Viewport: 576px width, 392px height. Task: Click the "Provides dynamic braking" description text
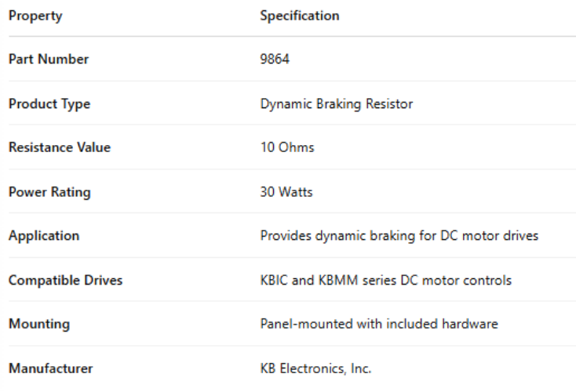click(x=326, y=236)
